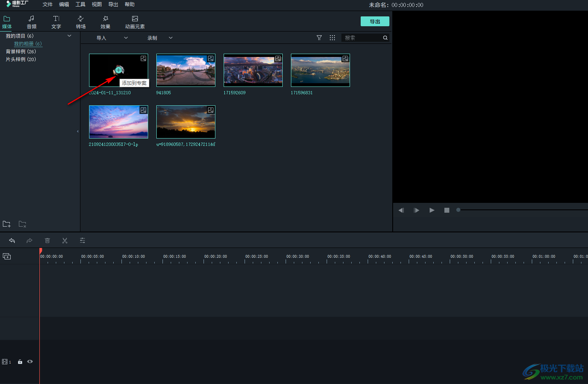Click the filter funnel icon
The image size is (588, 384).
(x=319, y=38)
